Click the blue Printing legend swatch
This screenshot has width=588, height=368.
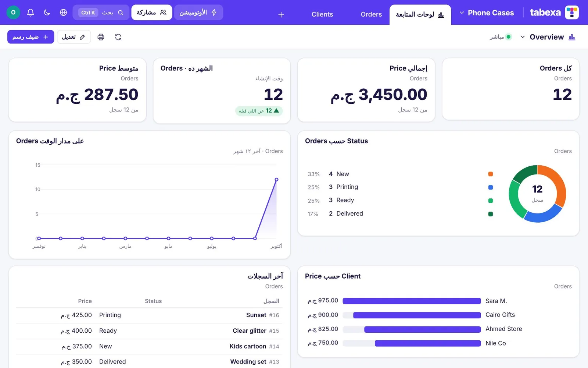[490, 187]
